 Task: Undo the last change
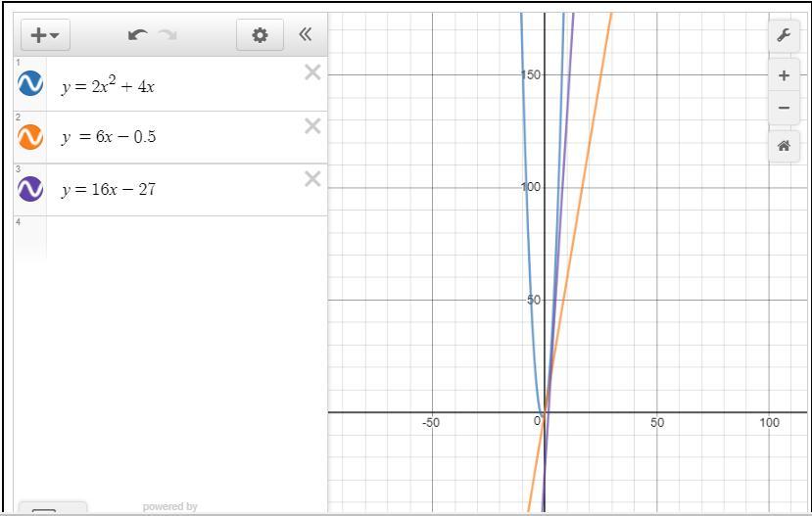[x=138, y=35]
